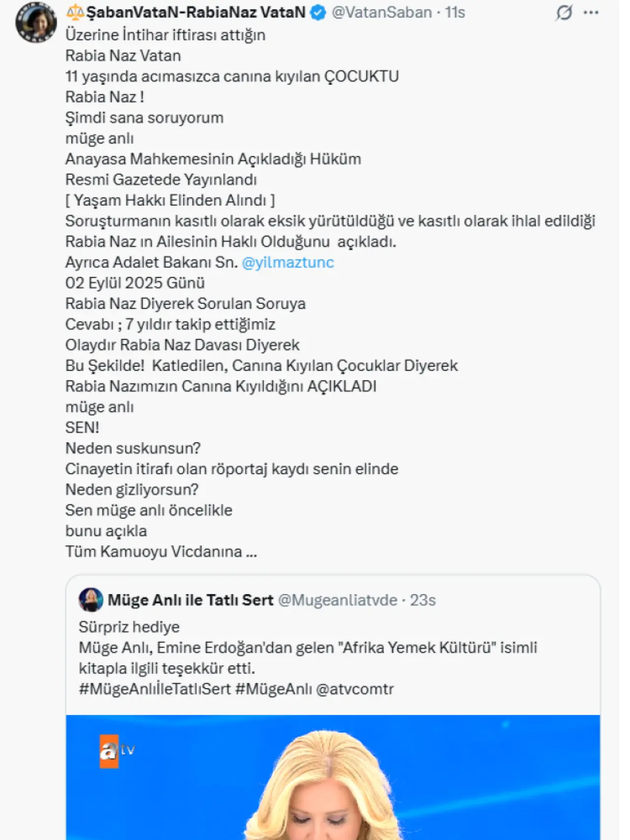Open ŞabanVataN's profile avatar picture

[x=36, y=23]
